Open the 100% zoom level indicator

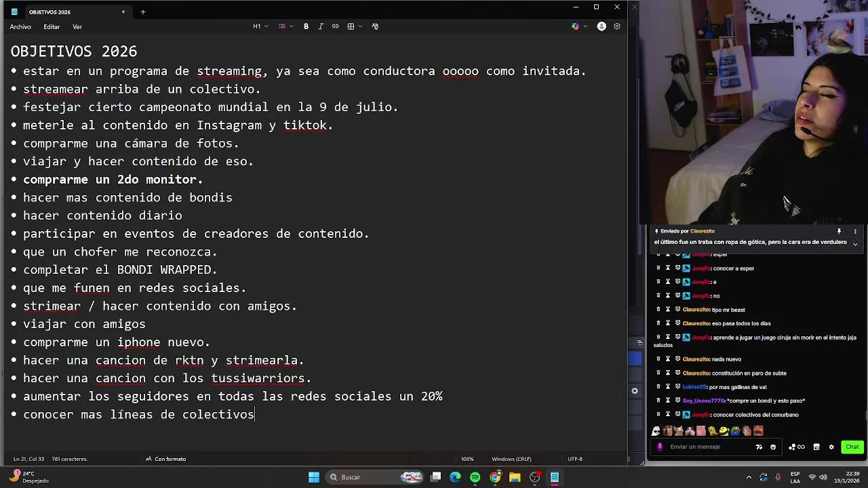click(x=467, y=459)
